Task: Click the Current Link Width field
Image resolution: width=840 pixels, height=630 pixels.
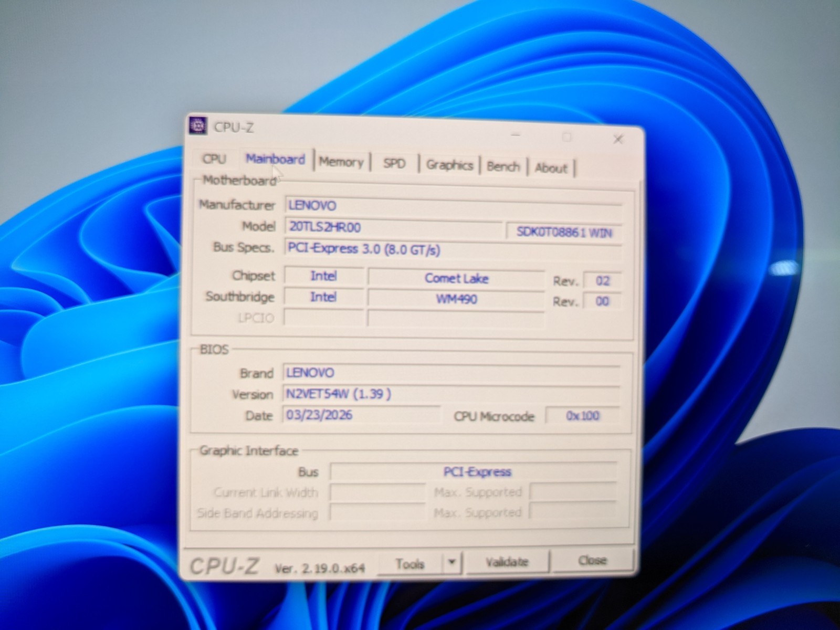Action: pyautogui.click(x=377, y=492)
